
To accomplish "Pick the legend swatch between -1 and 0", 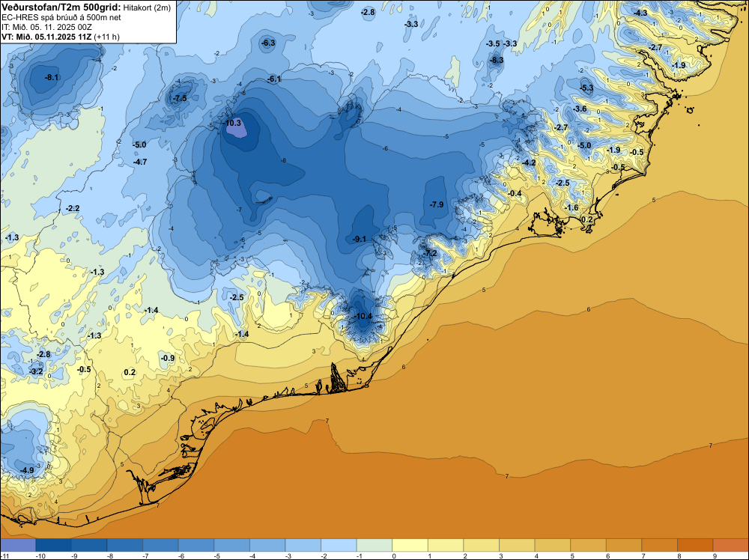I will (x=374, y=545).
